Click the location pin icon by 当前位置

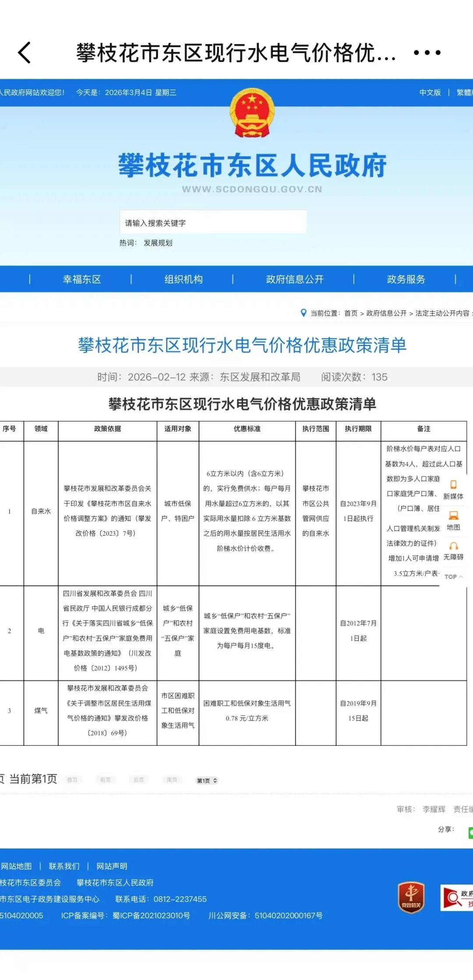304,313
